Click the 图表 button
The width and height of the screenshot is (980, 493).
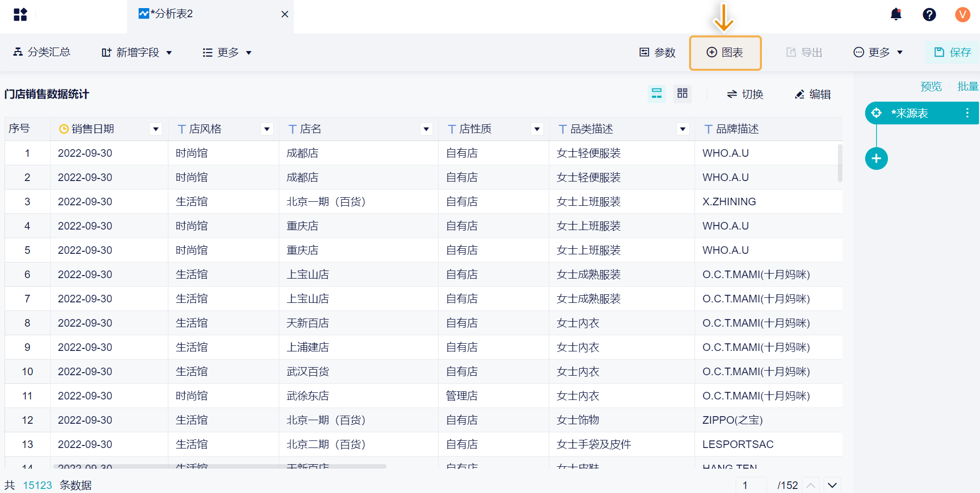click(725, 53)
